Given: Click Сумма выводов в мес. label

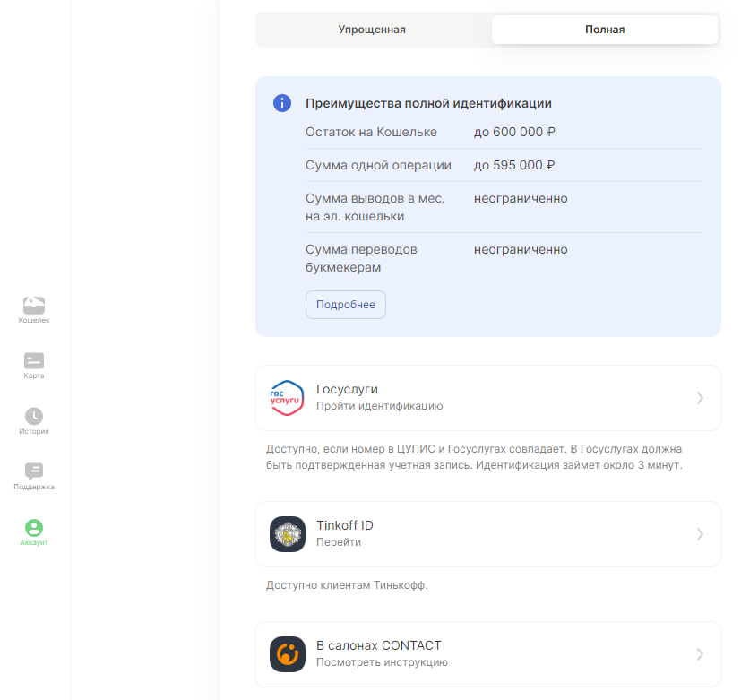Looking at the screenshot, I should click(375, 207).
